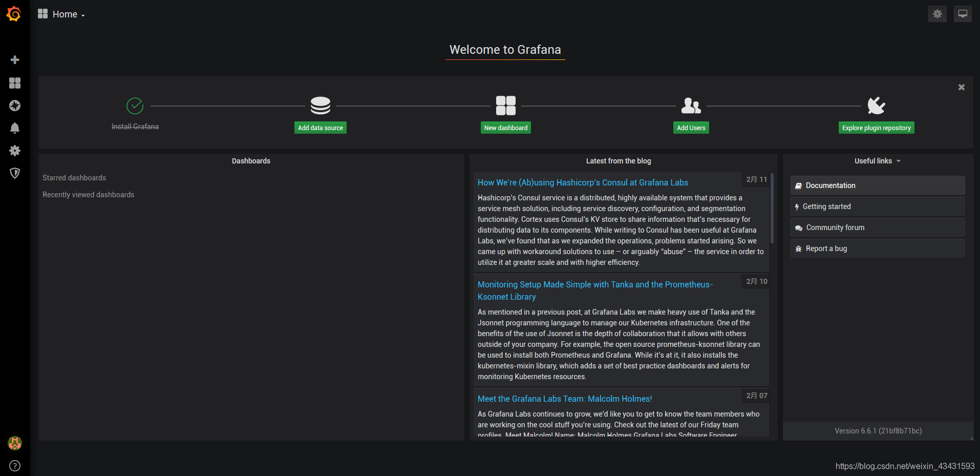Click the Welcome to Grafana title
The width and height of the screenshot is (980, 476).
pos(505,50)
